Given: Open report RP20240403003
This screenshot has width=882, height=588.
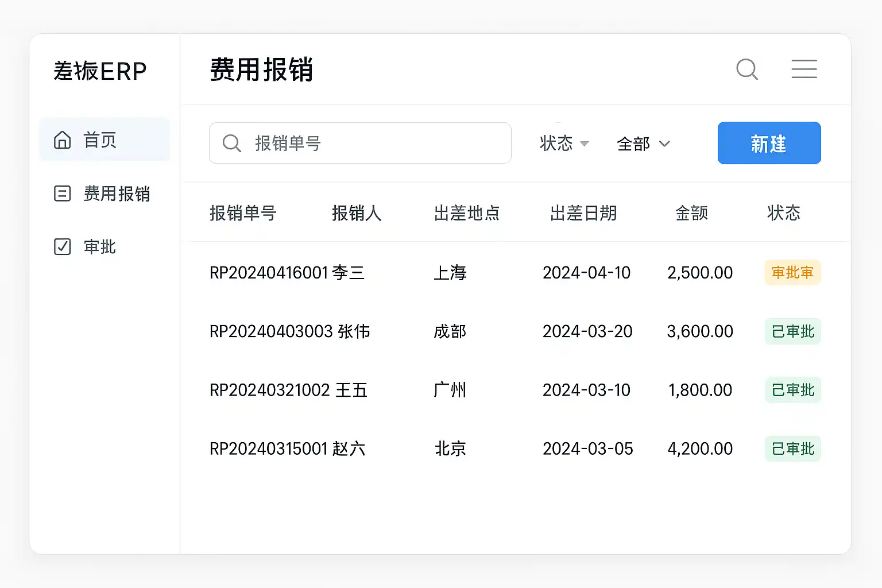Looking at the screenshot, I should (271, 331).
